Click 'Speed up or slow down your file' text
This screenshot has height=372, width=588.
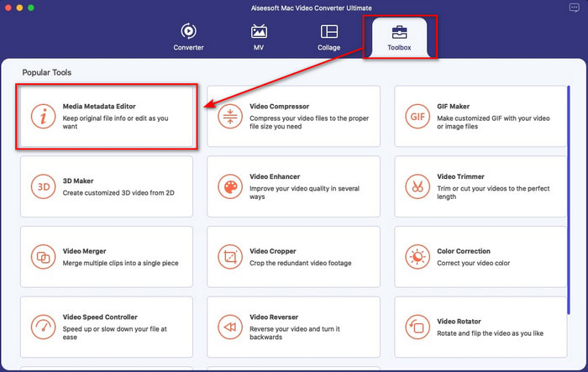115,333
